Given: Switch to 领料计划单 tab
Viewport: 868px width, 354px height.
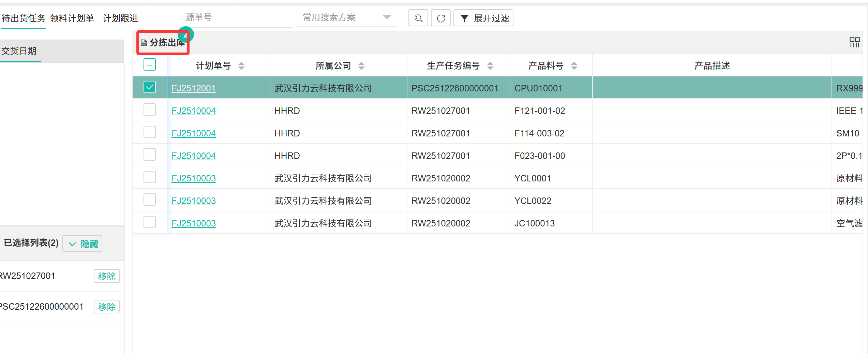Looking at the screenshot, I should click(72, 18).
